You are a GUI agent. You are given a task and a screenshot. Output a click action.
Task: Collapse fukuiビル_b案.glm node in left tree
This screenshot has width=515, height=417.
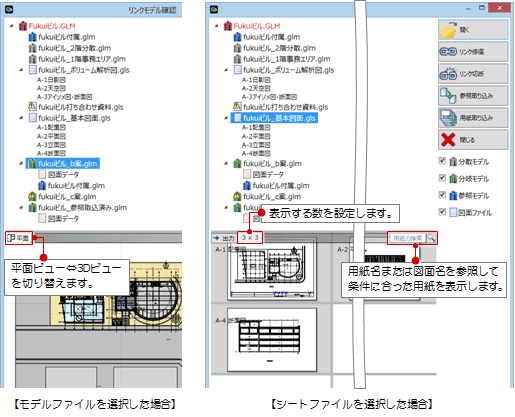[21, 164]
